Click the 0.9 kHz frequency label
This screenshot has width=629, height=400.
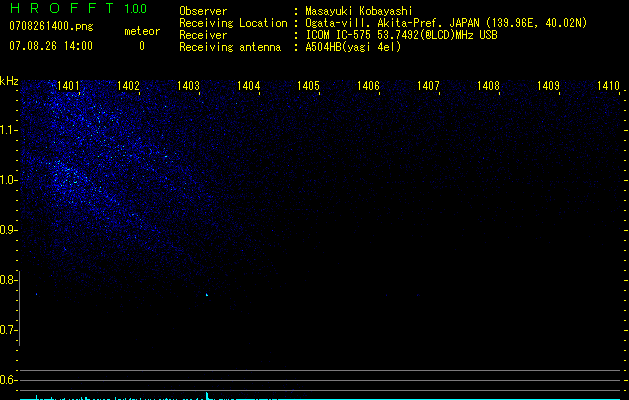pyautogui.click(x=8, y=230)
